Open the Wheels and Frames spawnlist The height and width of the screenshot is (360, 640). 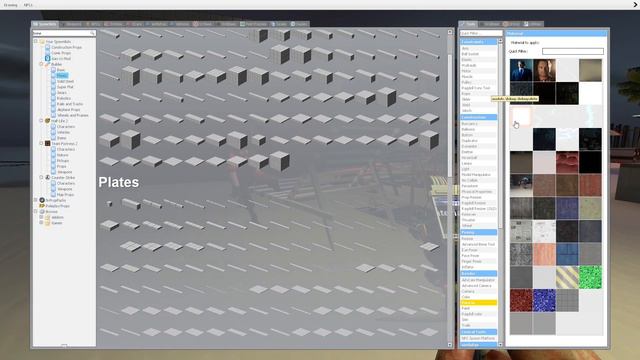coord(73,115)
